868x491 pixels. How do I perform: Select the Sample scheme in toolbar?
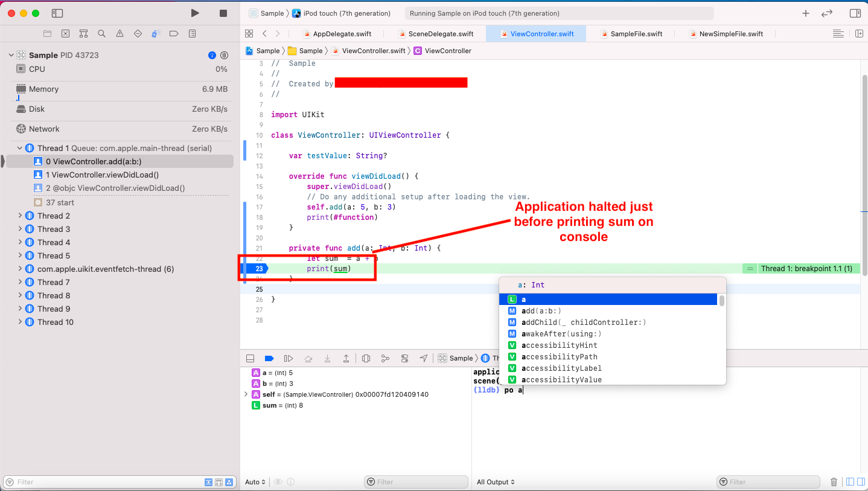(266, 13)
